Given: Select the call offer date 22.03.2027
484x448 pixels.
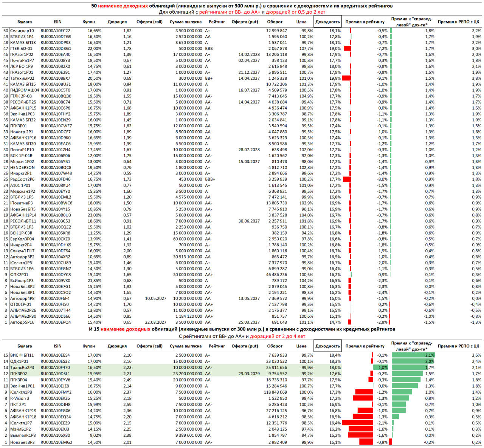Looking at the screenshot, I should point(156,322).
